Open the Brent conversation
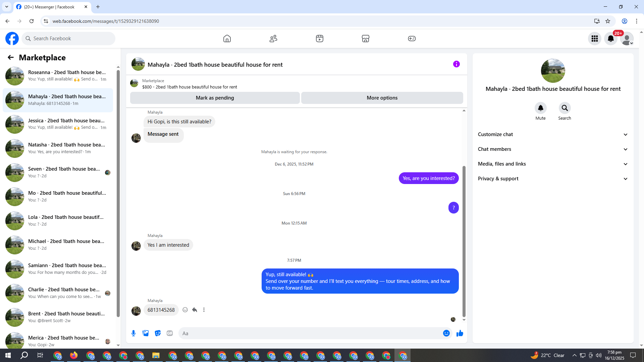644x362 pixels. tap(58, 317)
